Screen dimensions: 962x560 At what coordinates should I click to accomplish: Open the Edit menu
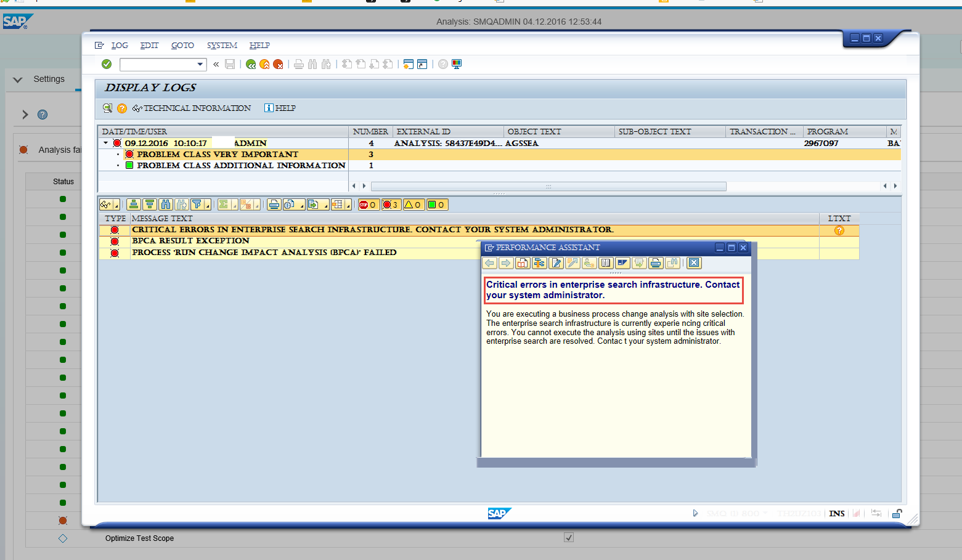(149, 46)
